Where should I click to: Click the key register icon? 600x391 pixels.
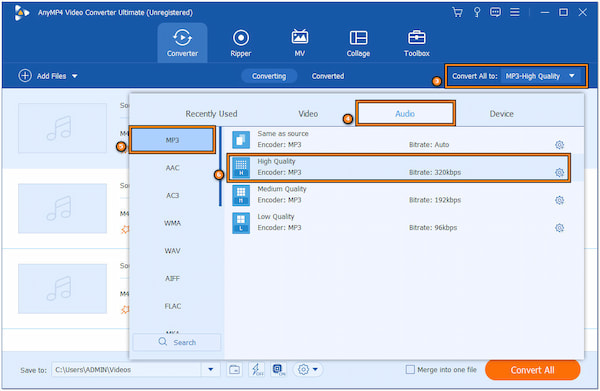[x=477, y=13]
